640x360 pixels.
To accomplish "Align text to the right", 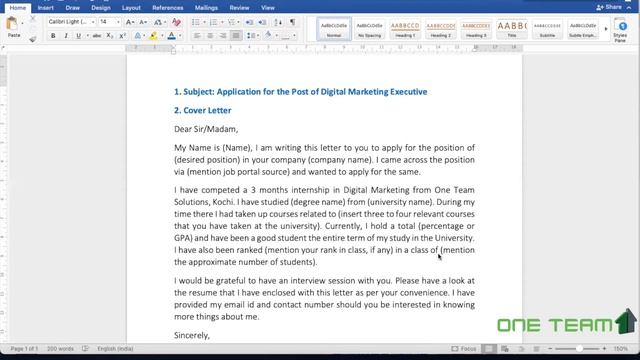I will (x=223, y=36).
